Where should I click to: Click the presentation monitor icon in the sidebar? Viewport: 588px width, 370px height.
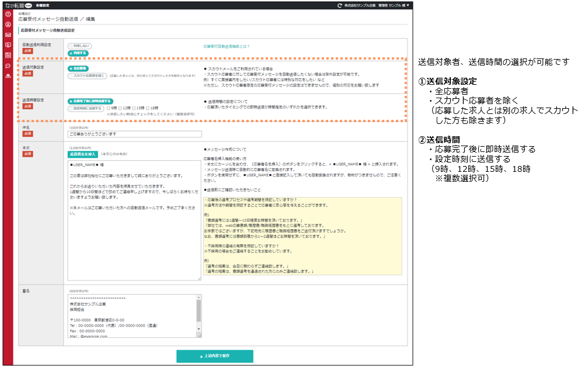pos(8,44)
